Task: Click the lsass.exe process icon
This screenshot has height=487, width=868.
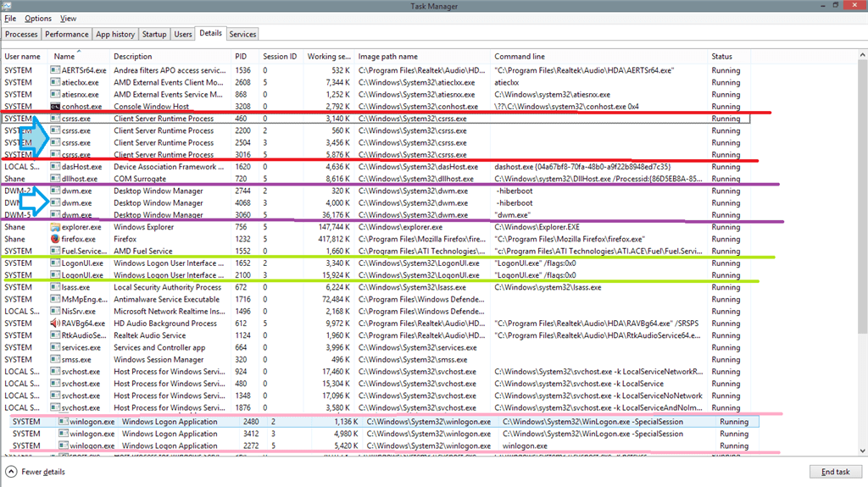Action: coord(55,287)
